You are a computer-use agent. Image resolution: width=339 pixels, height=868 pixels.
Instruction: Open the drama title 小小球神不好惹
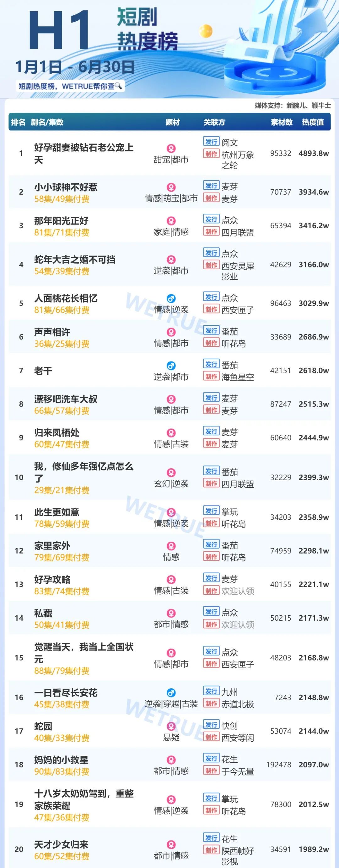(x=66, y=187)
